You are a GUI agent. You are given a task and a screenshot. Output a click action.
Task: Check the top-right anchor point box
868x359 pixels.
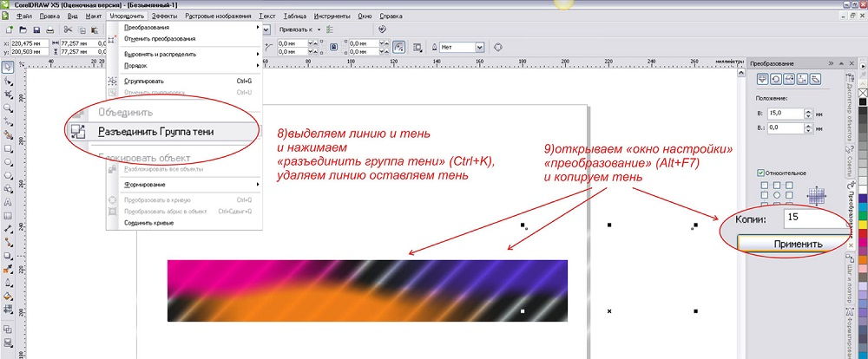pos(789,186)
